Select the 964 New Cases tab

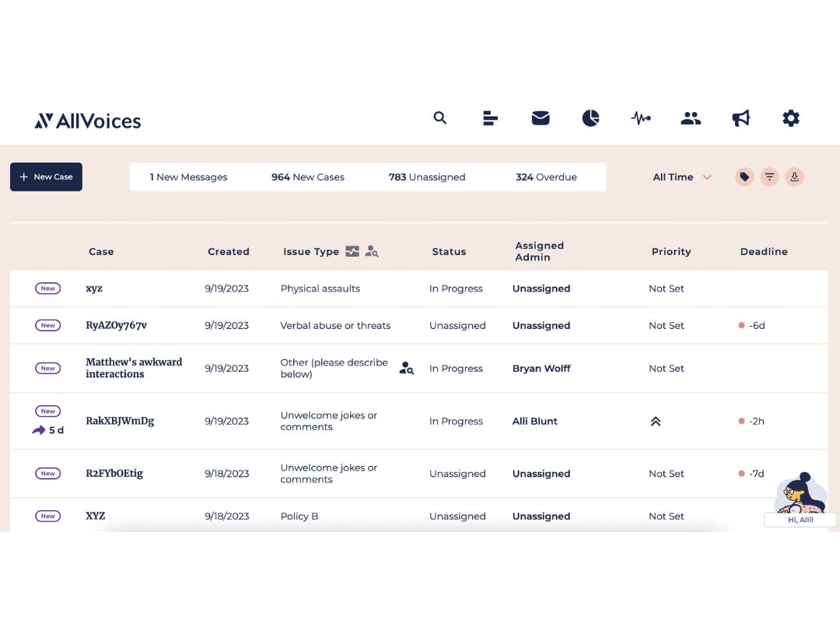click(x=307, y=177)
